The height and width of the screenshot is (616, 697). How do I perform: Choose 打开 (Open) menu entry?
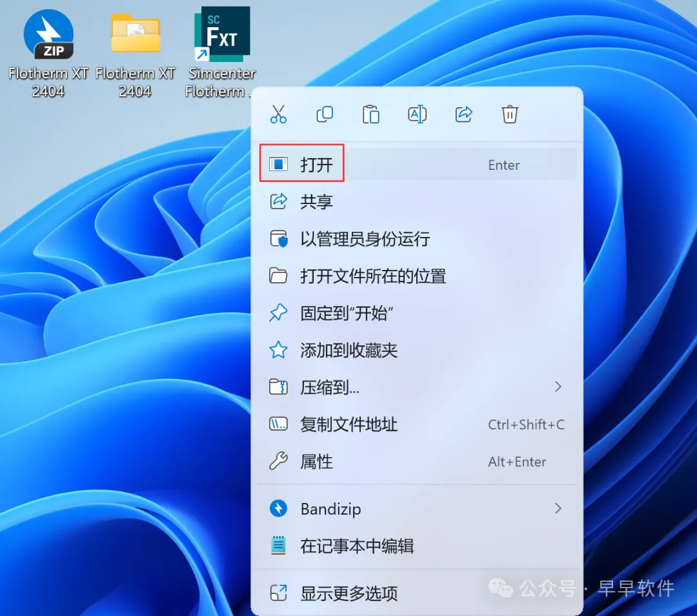pos(417,165)
